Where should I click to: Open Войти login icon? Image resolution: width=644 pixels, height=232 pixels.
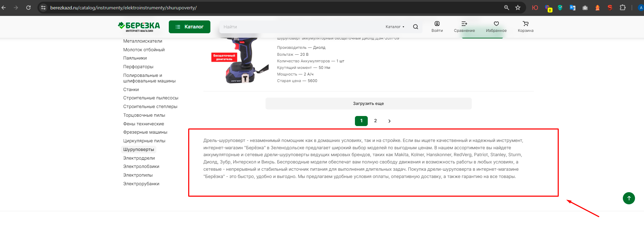click(x=437, y=27)
